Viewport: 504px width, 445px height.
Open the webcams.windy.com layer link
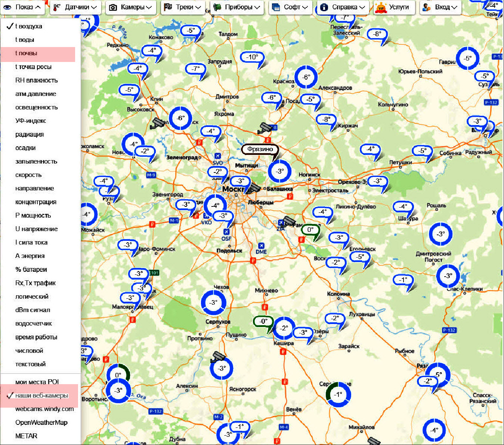[x=44, y=409]
